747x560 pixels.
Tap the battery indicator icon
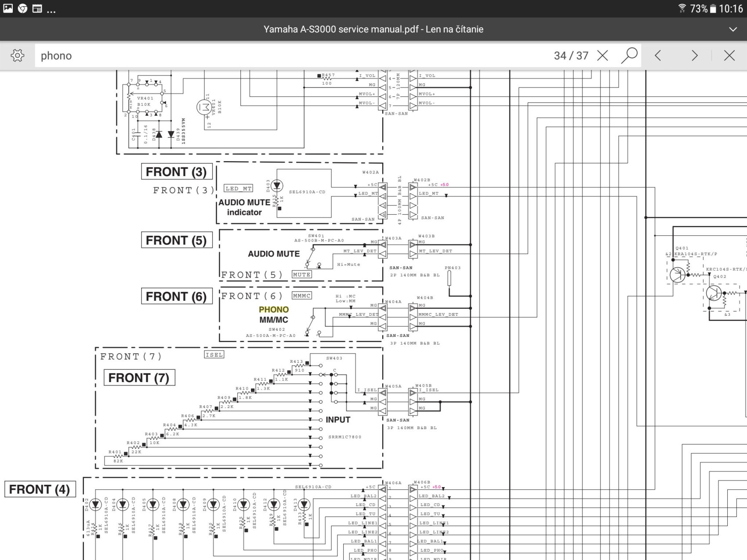point(713,8)
